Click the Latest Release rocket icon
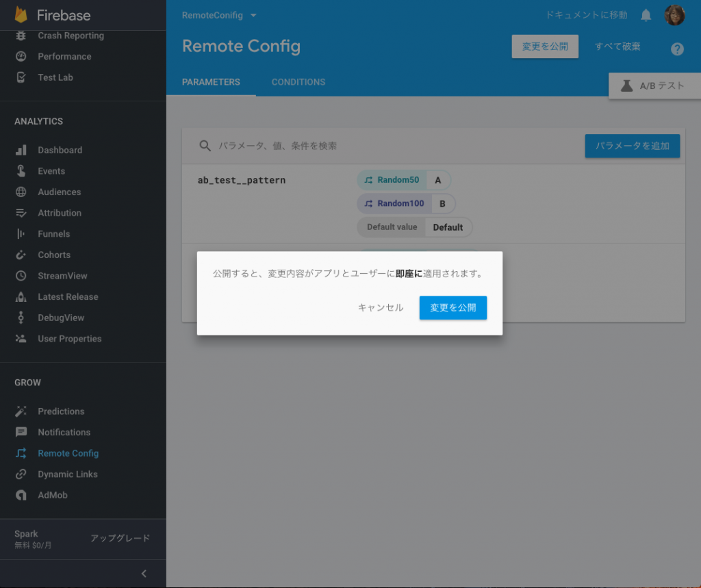 [21, 297]
